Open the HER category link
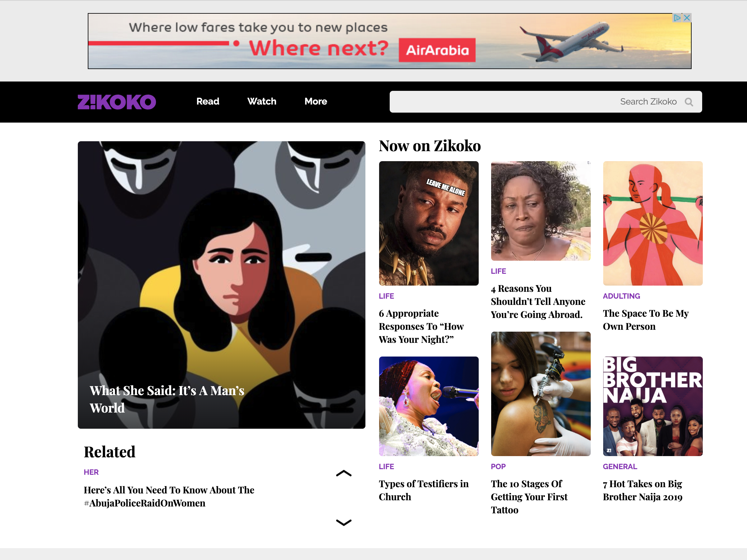This screenshot has height=560, width=747. [x=91, y=472]
